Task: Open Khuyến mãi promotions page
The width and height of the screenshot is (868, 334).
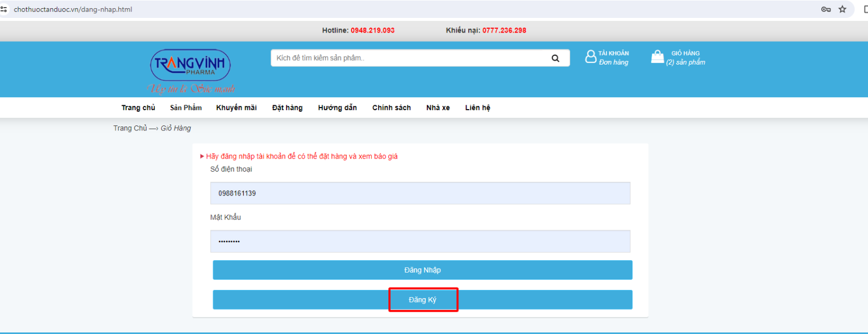Action: click(236, 108)
